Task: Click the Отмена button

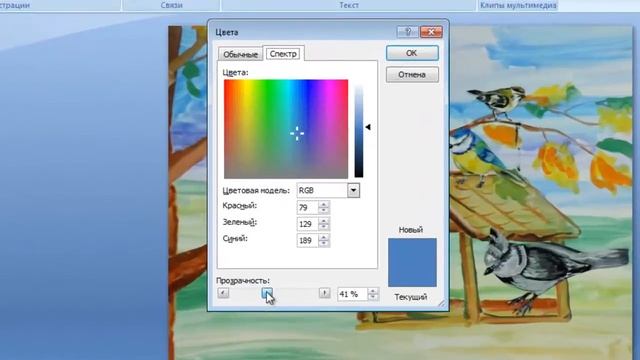Action: click(x=412, y=75)
